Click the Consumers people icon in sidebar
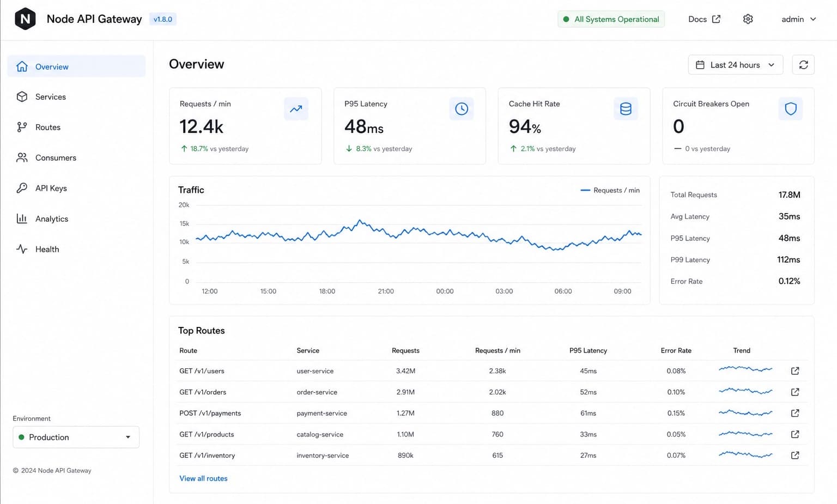 coord(22,157)
